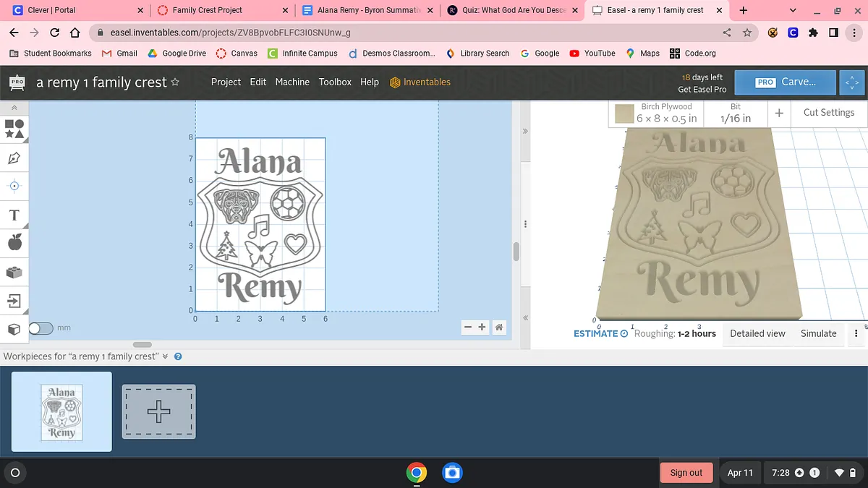Go to Chrome home page
The image size is (868, 488).
[x=75, y=33]
